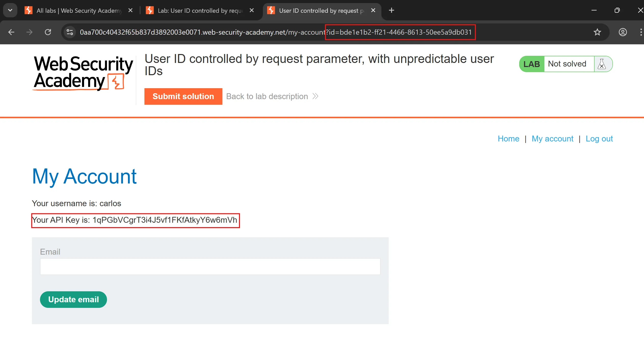Click the browser back arrow
This screenshot has width=644, height=342.
(11, 32)
